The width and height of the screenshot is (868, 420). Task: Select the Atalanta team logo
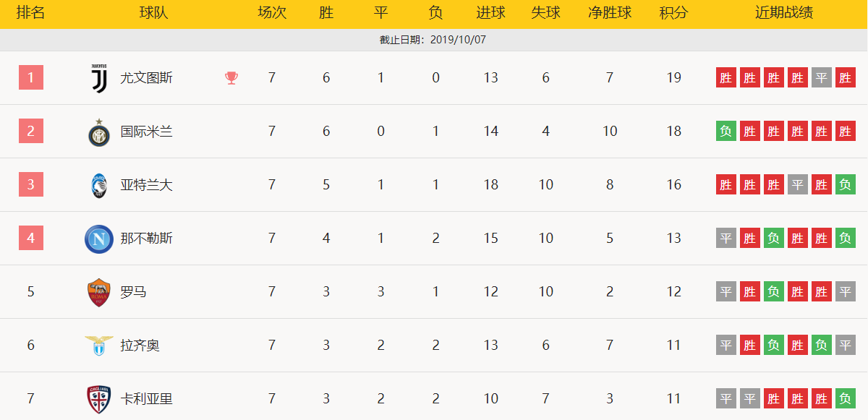pyautogui.click(x=99, y=186)
